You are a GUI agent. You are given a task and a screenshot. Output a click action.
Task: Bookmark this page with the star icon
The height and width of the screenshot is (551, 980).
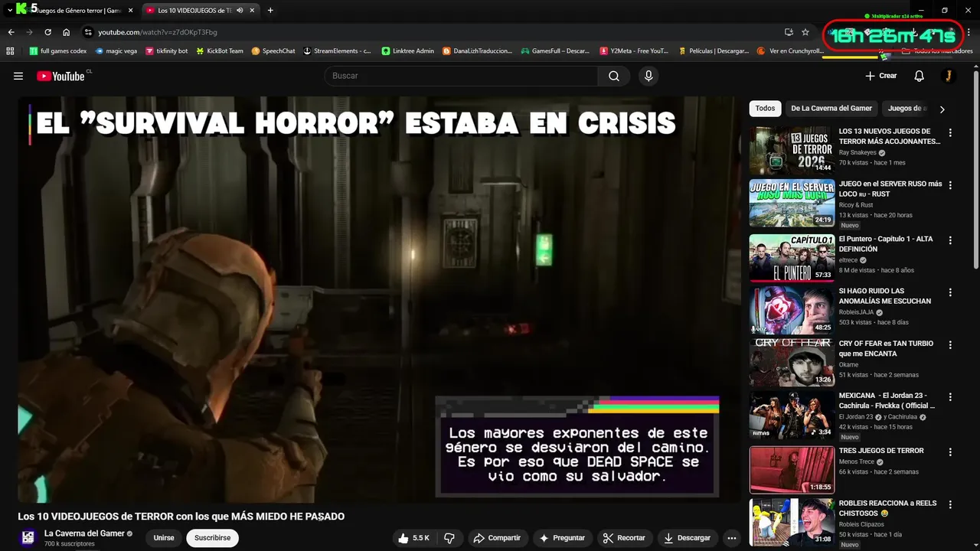click(x=805, y=32)
